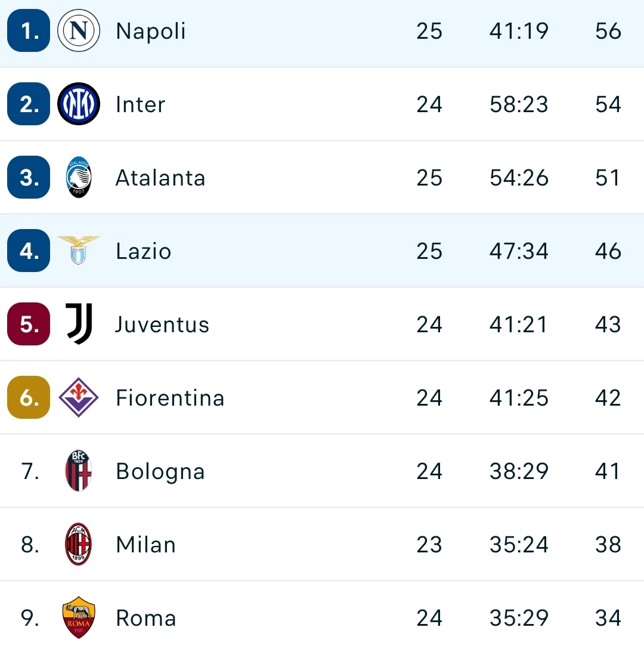The height and width of the screenshot is (652, 644).
Task: Open the Napoli club crest
Action: (x=79, y=30)
